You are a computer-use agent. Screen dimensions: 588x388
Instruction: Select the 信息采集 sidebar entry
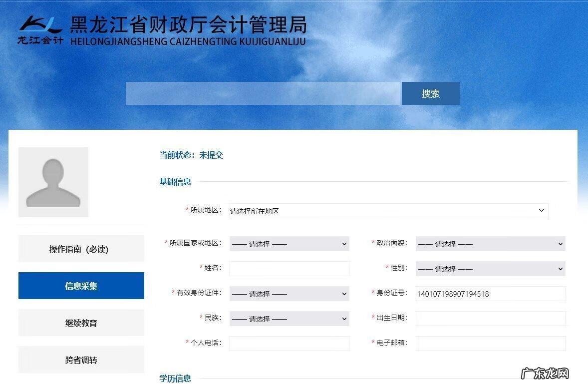click(x=81, y=285)
